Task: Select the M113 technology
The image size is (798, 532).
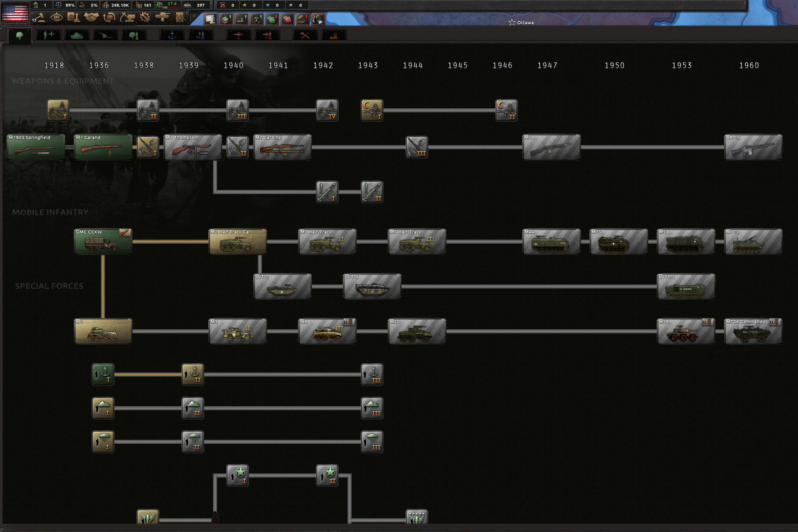Action: [753, 242]
